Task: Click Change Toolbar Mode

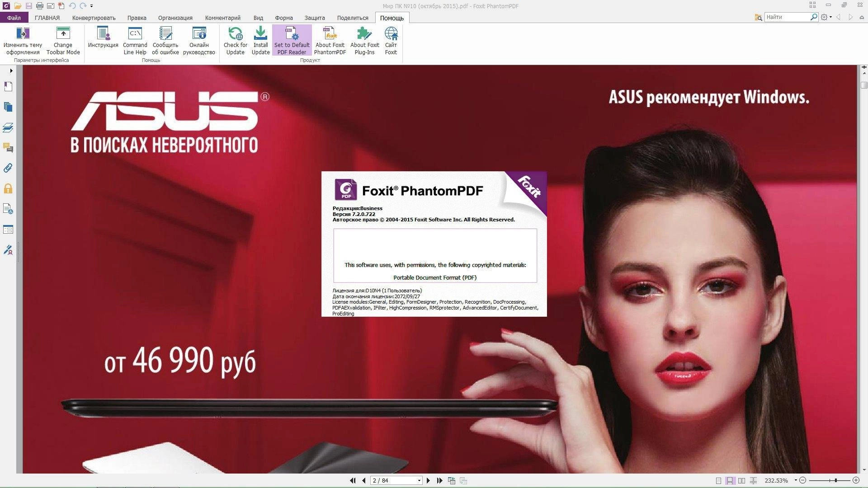Action: tap(63, 41)
